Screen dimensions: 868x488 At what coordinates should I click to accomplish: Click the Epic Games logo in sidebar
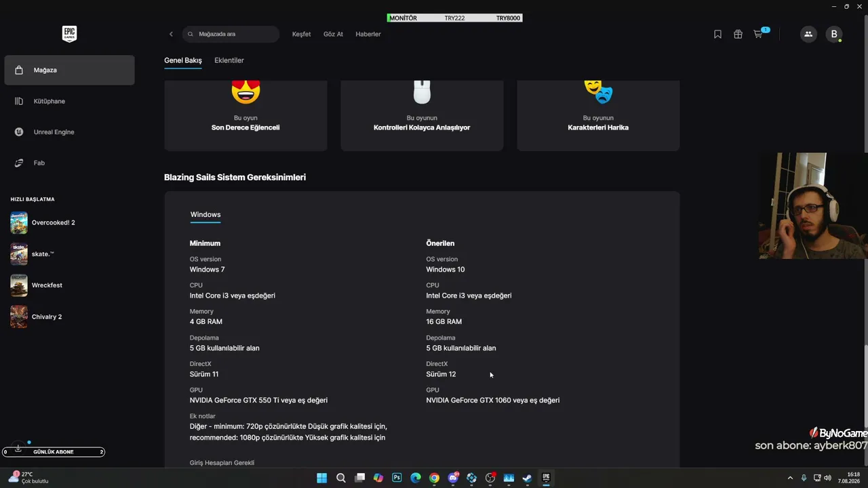click(x=69, y=34)
